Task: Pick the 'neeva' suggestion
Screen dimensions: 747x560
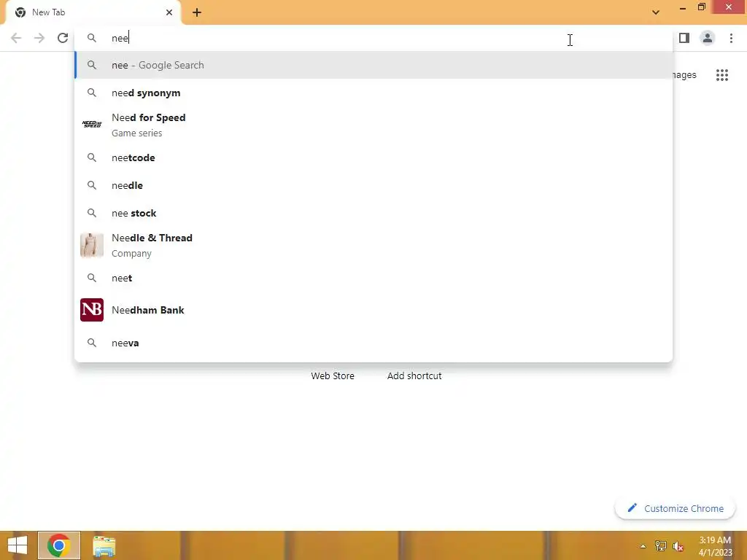Action: tap(373, 343)
